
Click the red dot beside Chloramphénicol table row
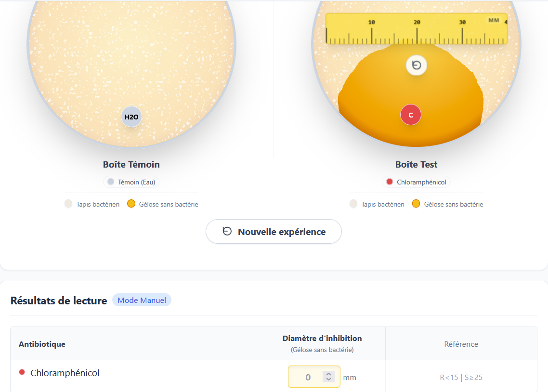(22, 372)
